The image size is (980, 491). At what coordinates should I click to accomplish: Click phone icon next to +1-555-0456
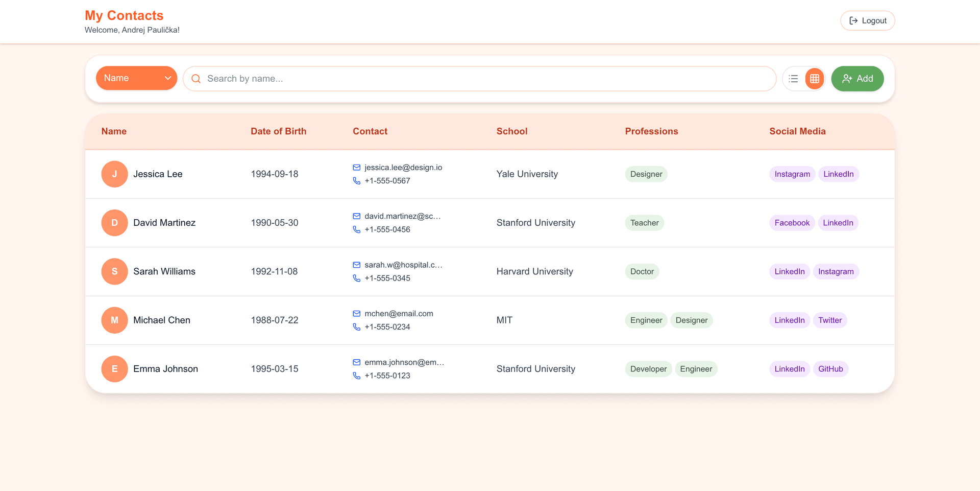[x=357, y=229]
